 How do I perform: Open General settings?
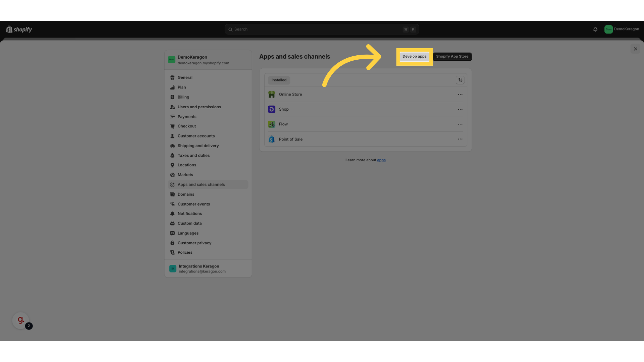coord(208,78)
